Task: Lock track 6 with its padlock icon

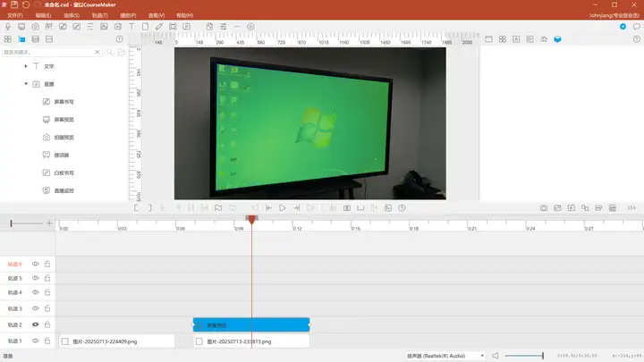Action: click(x=47, y=265)
